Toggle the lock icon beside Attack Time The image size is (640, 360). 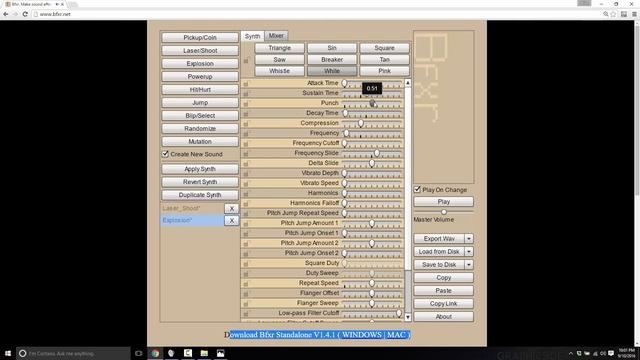click(246, 84)
